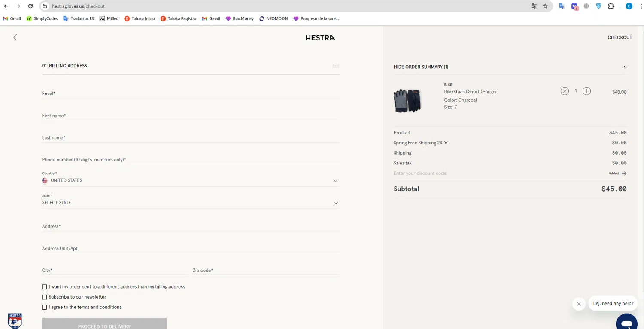Click Hide Order Summary (1) heading
644x329 pixels.
(x=421, y=67)
